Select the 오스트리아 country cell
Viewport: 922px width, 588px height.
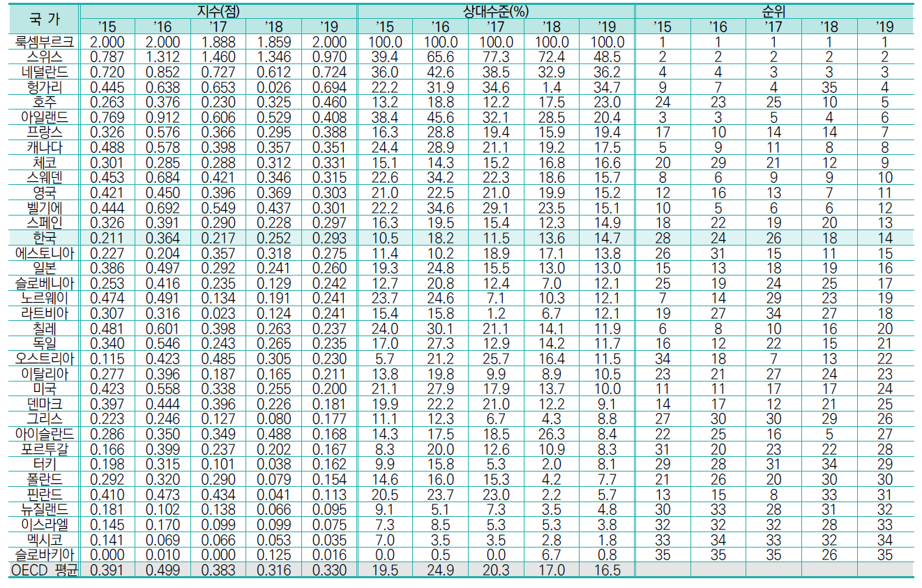(x=43, y=360)
